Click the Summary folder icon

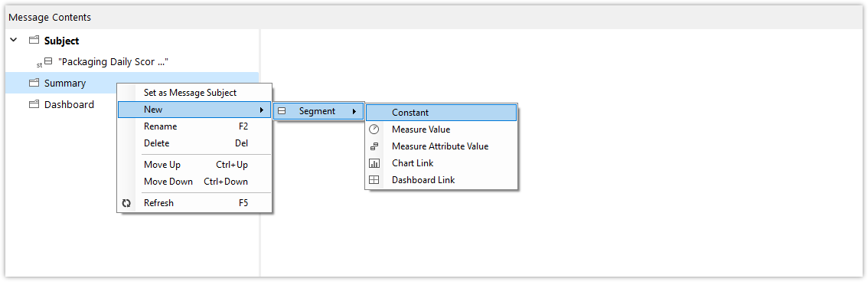tap(34, 83)
